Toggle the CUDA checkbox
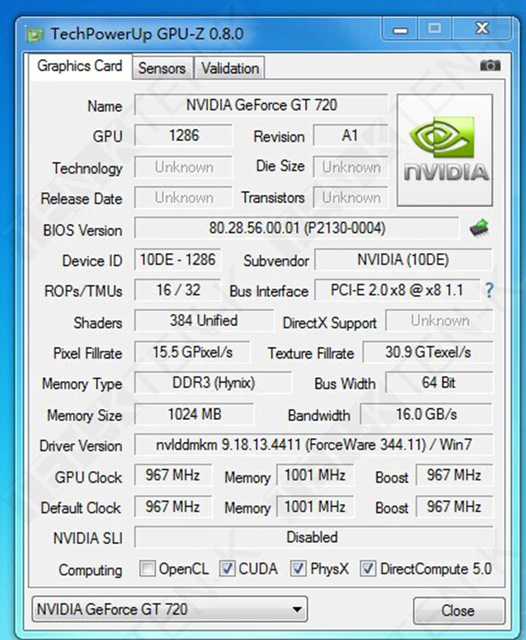526x640 pixels. click(x=227, y=568)
